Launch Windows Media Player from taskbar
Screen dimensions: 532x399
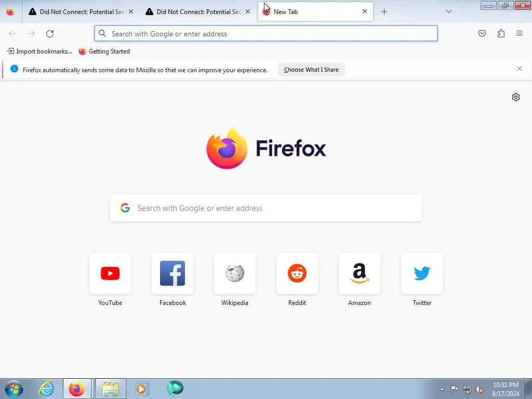point(141,389)
